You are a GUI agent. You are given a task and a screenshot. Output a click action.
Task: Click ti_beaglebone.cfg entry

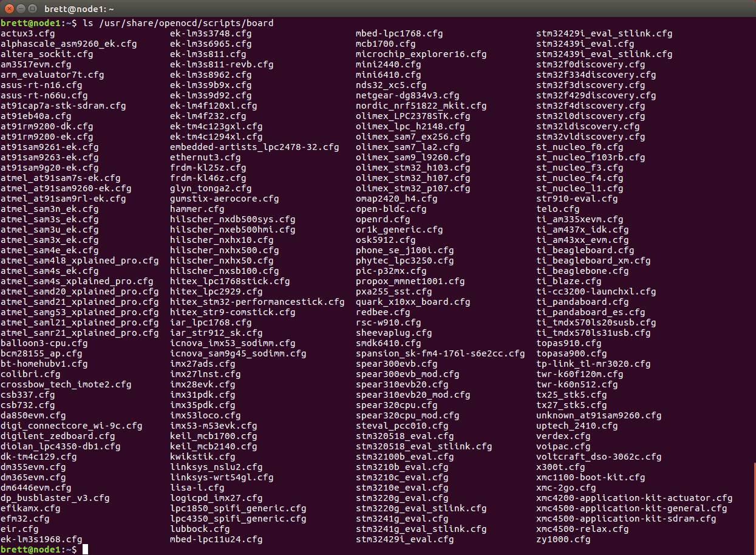(x=582, y=271)
